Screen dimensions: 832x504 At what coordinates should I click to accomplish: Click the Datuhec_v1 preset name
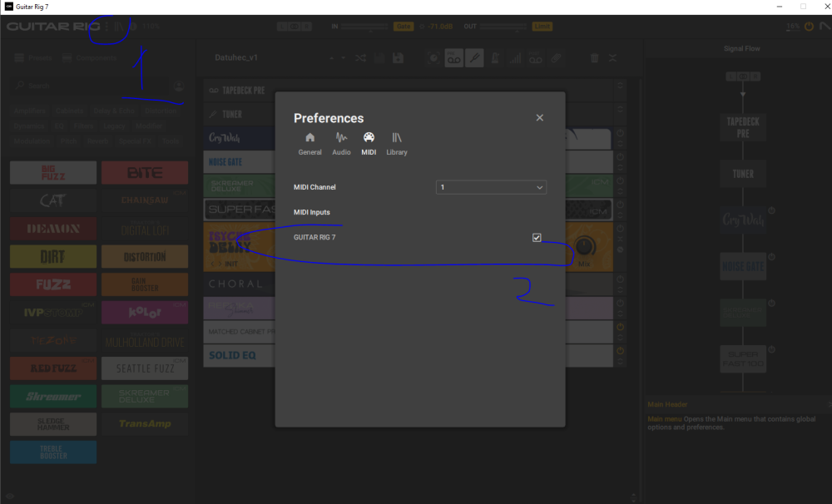point(236,57)
